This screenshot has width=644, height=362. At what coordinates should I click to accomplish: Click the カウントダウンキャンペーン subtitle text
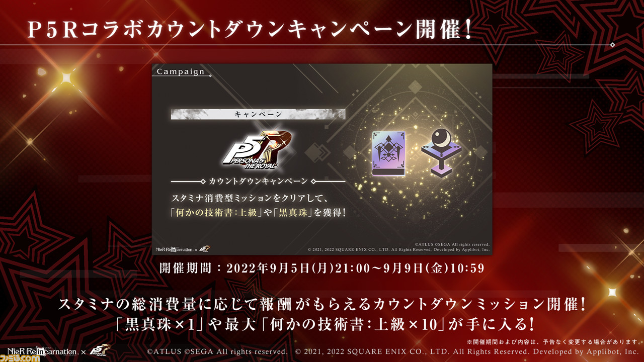click(258, 181)
